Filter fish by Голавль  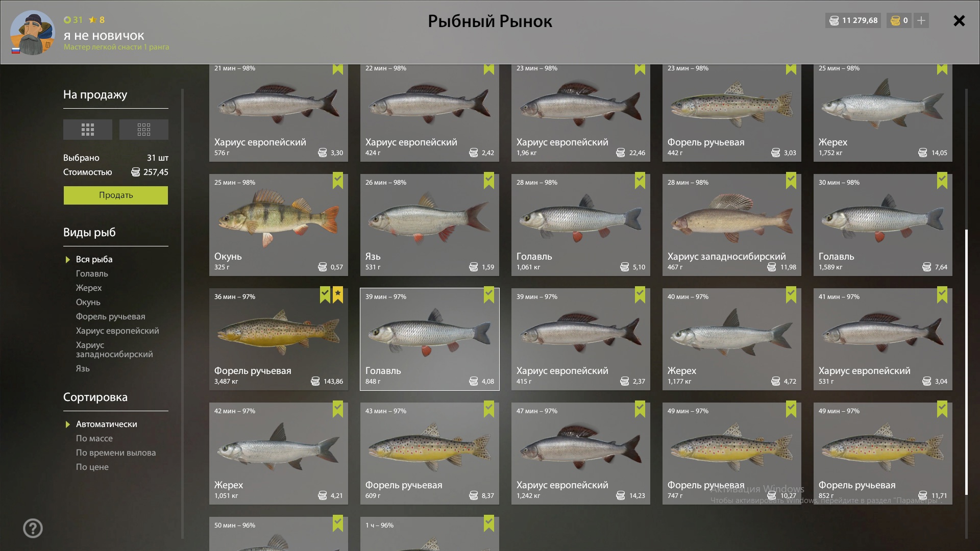click(92, 273)
